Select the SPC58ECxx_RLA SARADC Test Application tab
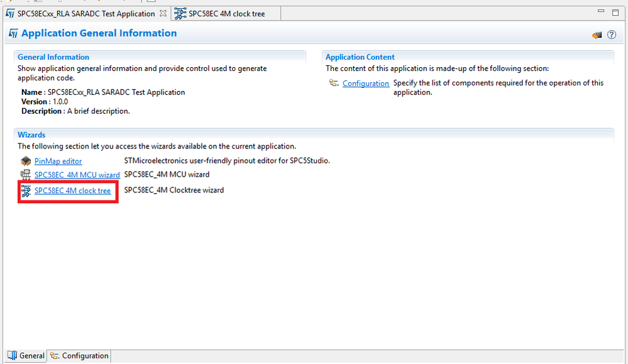 pos(85,14)
